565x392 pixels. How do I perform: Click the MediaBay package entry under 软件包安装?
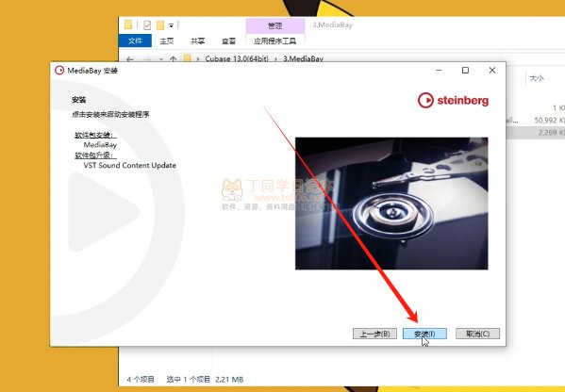click(x=100, y=145)
